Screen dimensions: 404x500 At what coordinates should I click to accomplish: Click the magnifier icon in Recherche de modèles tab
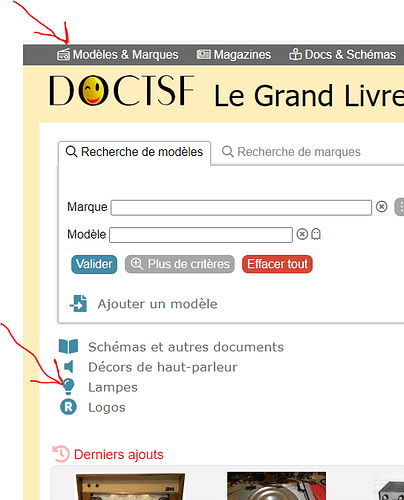pyautogui.click(x=71, y=152)
